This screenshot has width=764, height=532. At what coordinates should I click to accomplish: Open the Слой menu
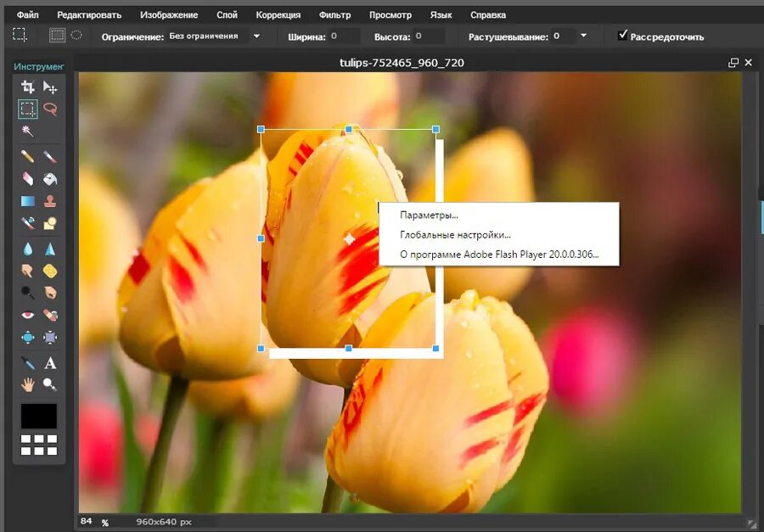(227, 14)
